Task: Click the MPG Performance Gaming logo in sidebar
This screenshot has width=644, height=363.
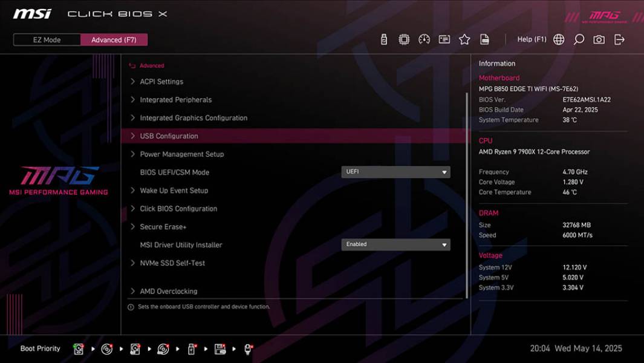Action: pos(59,181)
